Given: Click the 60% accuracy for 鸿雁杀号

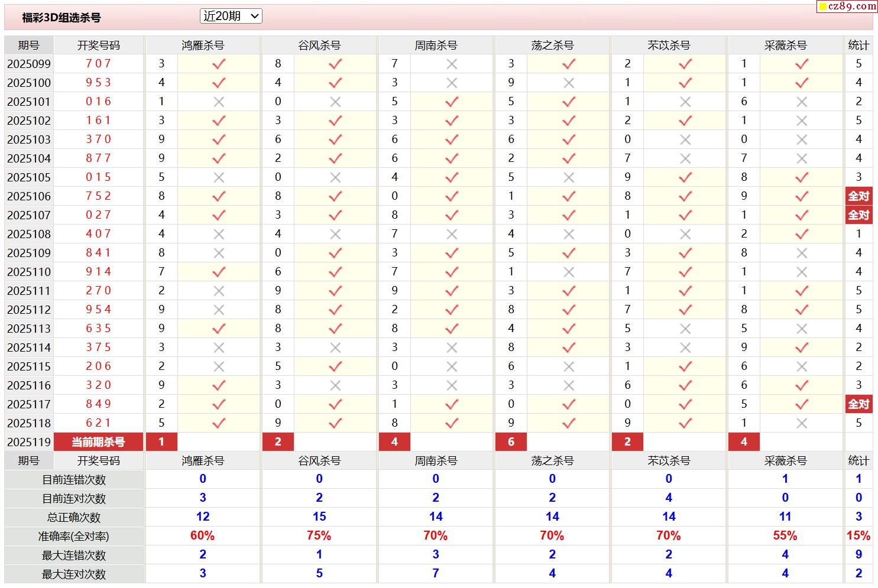Looking at the screenshot, I should click(203, 536).
